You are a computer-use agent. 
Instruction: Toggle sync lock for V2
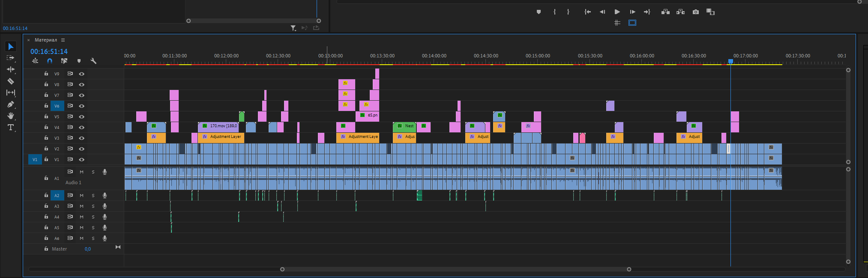pos(70,149)
